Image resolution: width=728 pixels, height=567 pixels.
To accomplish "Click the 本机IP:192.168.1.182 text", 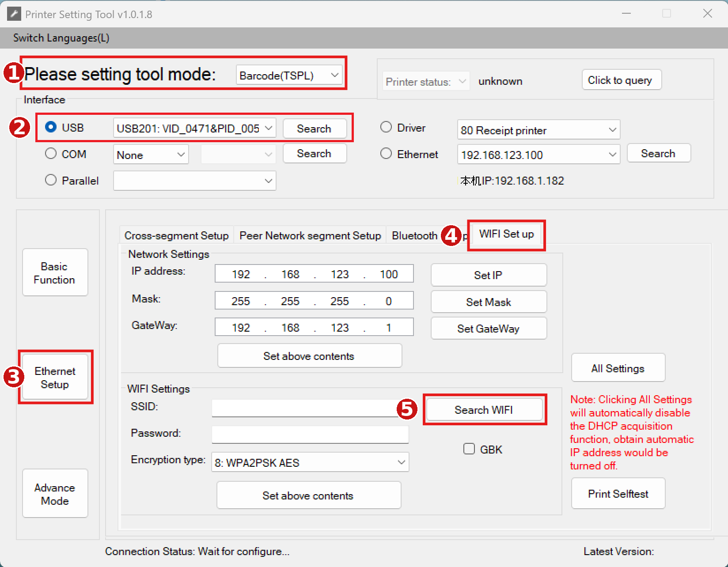I will coord(512,181).
